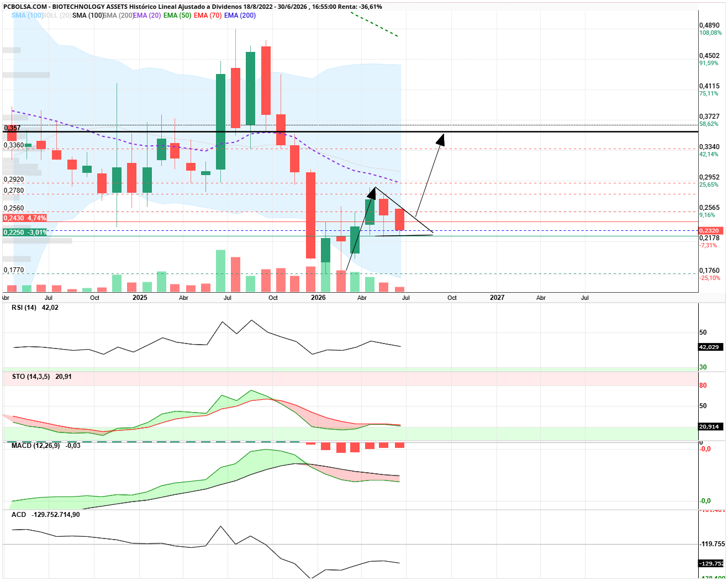Select the -25,10% percentage label

710,278
